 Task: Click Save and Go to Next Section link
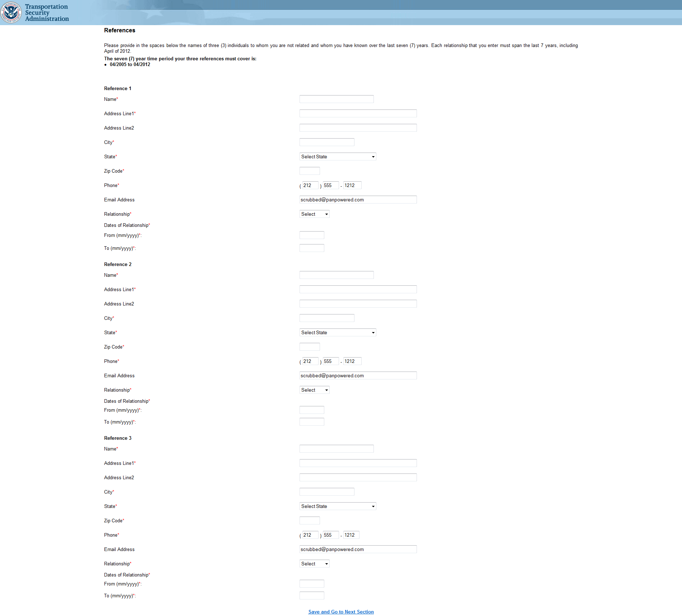(341, 612)
